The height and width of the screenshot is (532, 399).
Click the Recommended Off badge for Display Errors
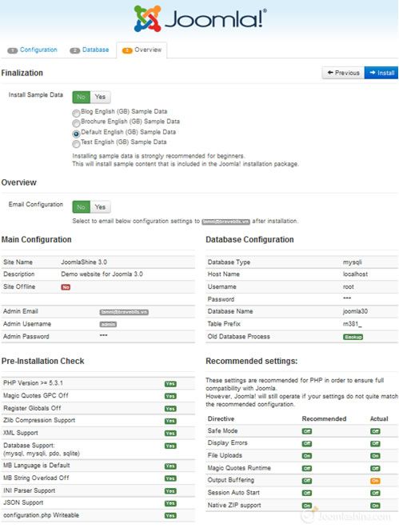[x=307, y=444]
